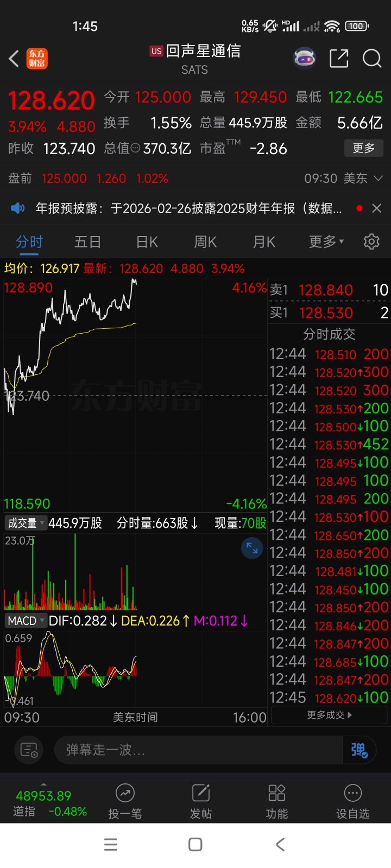This screenshot has width=391, height=868.
Task: Switch to 月K chart tab
Action: point(264,242)
